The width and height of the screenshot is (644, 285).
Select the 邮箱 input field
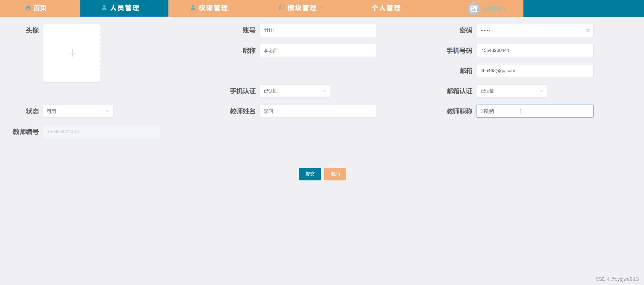click(x=534, y=71)
